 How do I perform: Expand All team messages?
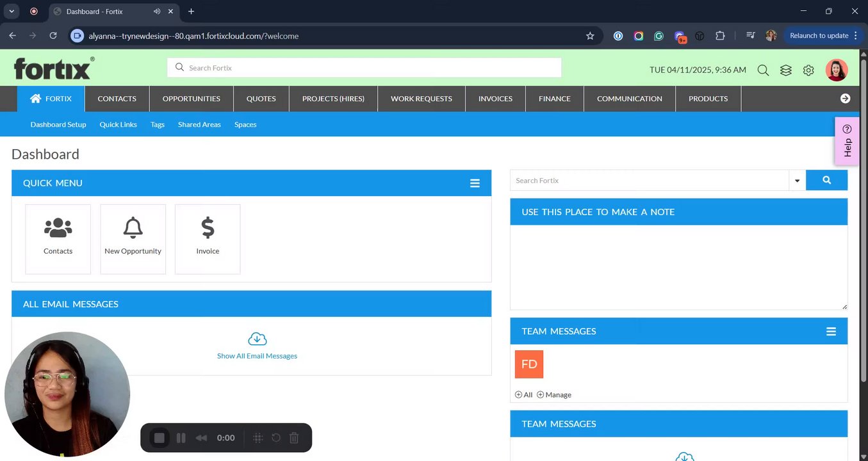coord(524,394)
